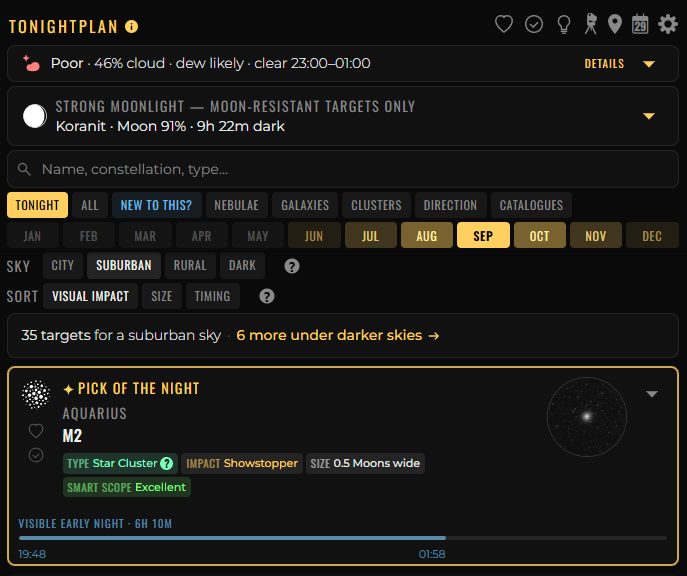The height and width of the screenshot is (576, 687).
Task: Select the FEB month button
Action: pyautogui.click(x=89, y=236)
